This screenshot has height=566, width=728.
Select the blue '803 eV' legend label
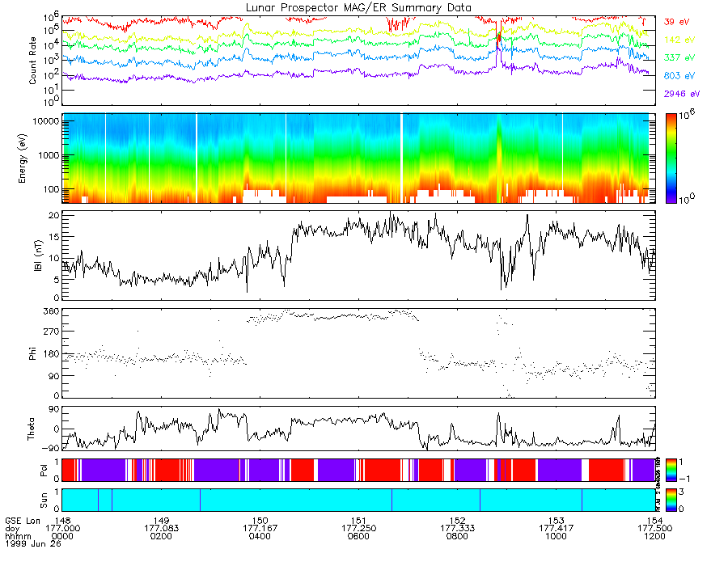coord(679,76)
